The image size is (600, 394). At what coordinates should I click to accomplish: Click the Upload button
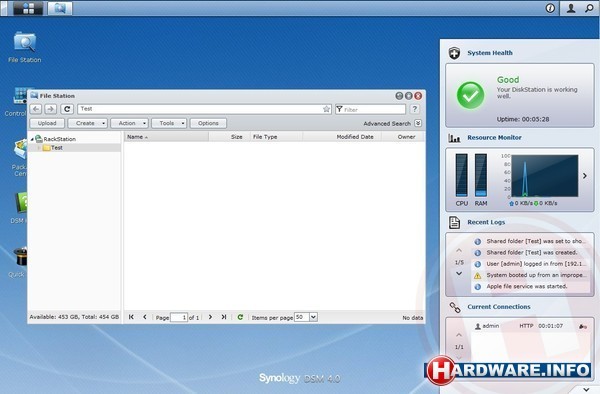[47, 123]
